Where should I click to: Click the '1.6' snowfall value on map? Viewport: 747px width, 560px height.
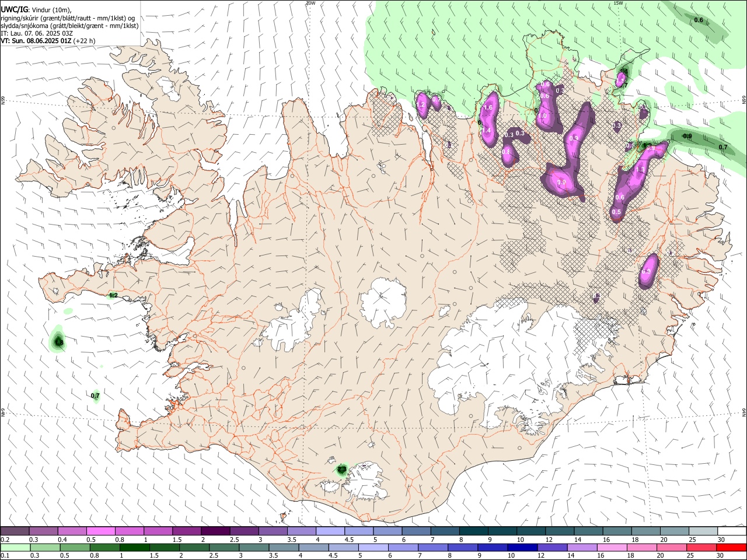pyautogui.click(x=488, y=107)
